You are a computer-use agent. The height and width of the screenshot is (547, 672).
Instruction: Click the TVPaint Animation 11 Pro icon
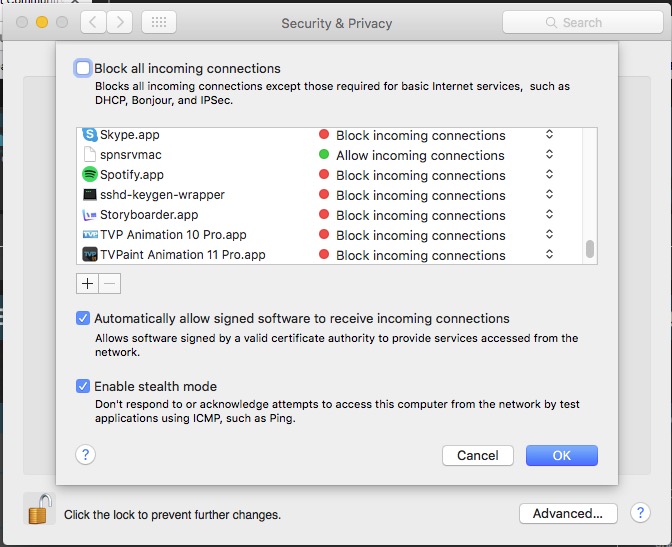90,255
